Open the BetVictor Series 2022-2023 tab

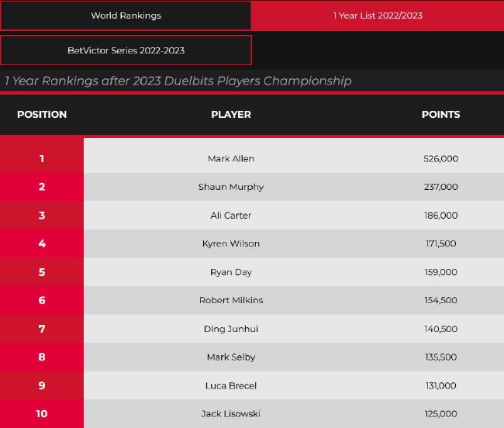point(126,50)
